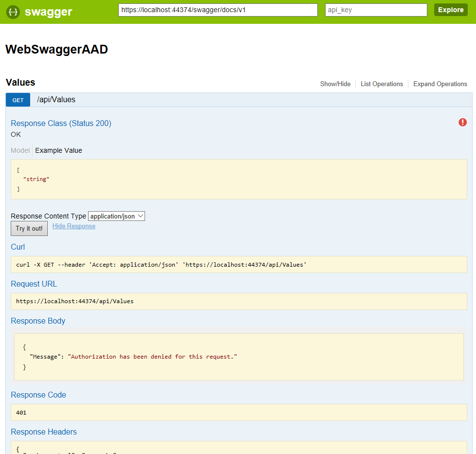Click the Response Body heading
This screenshot has height=454, width=476.
[38, 321]
